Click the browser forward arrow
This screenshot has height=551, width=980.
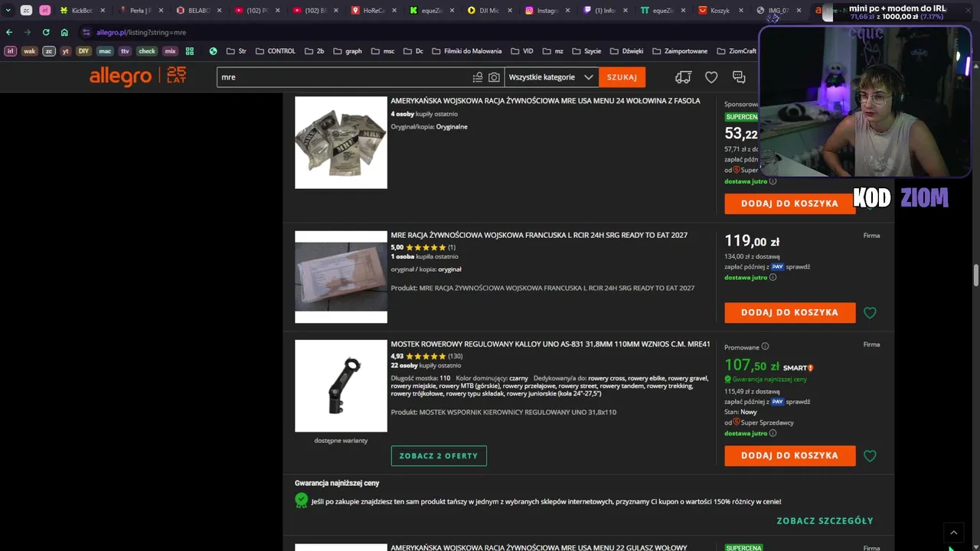coord(28,32)
